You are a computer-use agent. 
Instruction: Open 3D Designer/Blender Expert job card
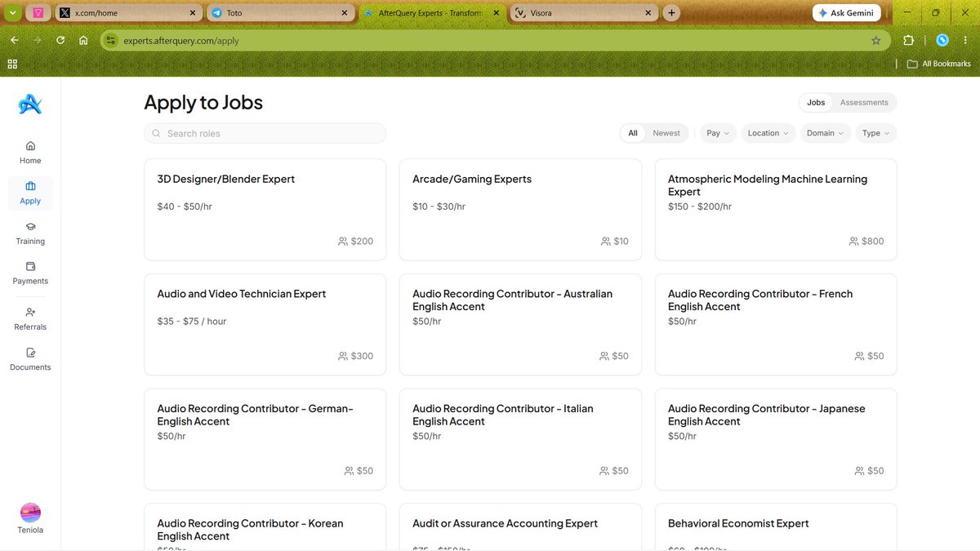tap(265, 210)
